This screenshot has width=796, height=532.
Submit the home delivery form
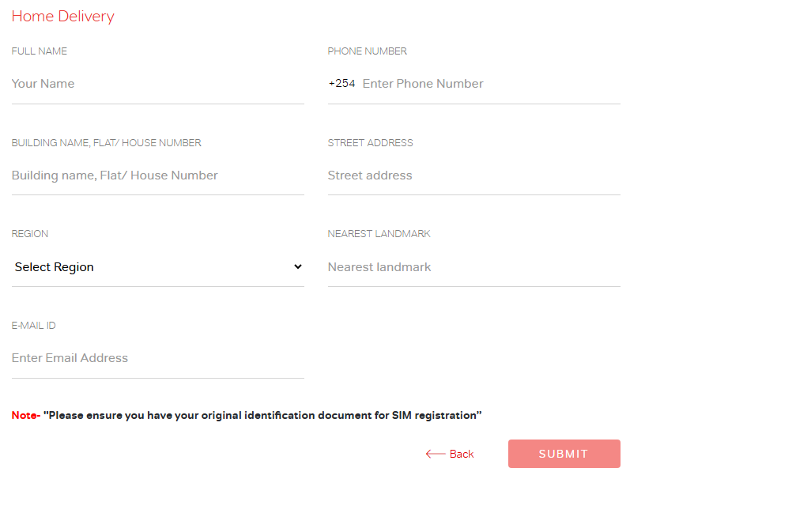(564, 454)
